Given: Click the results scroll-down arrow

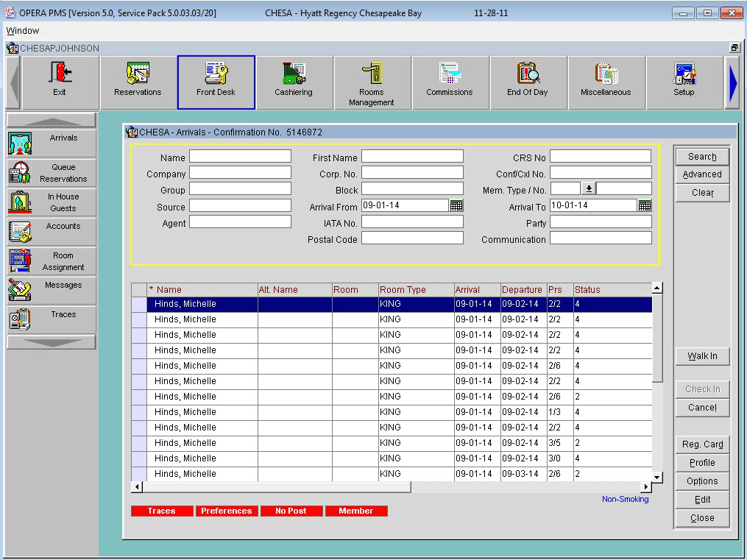Looking at the screenshot, I should (x=657, y=477).
